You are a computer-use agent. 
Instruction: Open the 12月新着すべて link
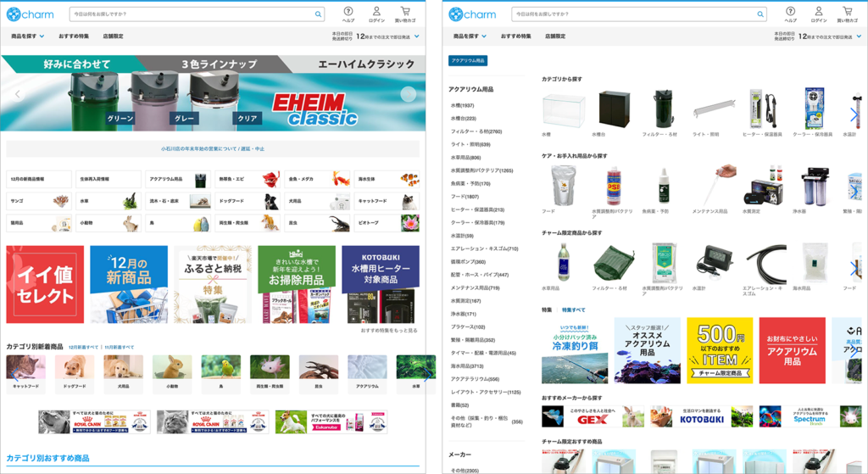(84, 347)
